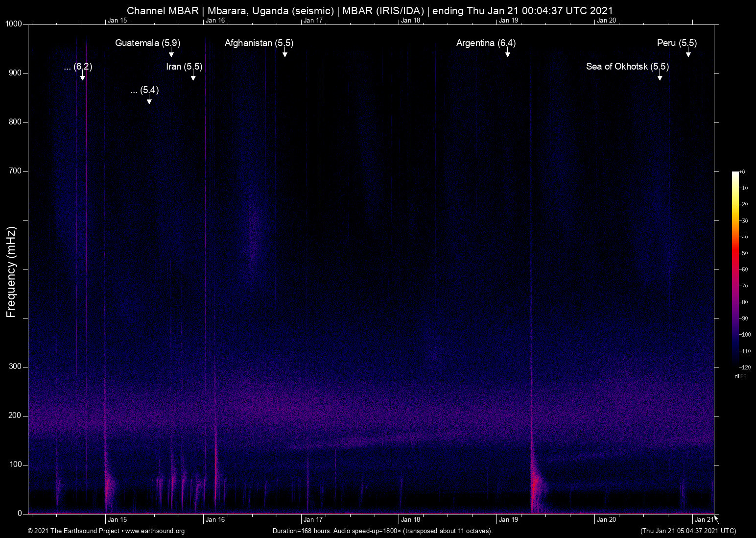The width and height of the screenshot is (756, 538).
Task: Click the Argentina (6.4) label text
Action: click(486, 43)
